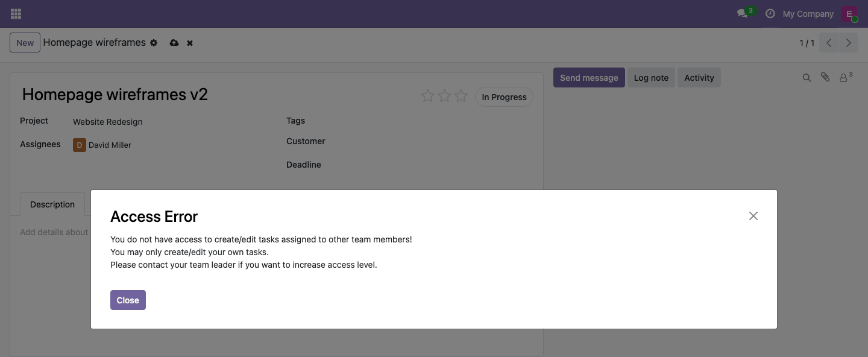Click the David Miller assignee tag
868x357 pixels.
(x=102, y=145)
